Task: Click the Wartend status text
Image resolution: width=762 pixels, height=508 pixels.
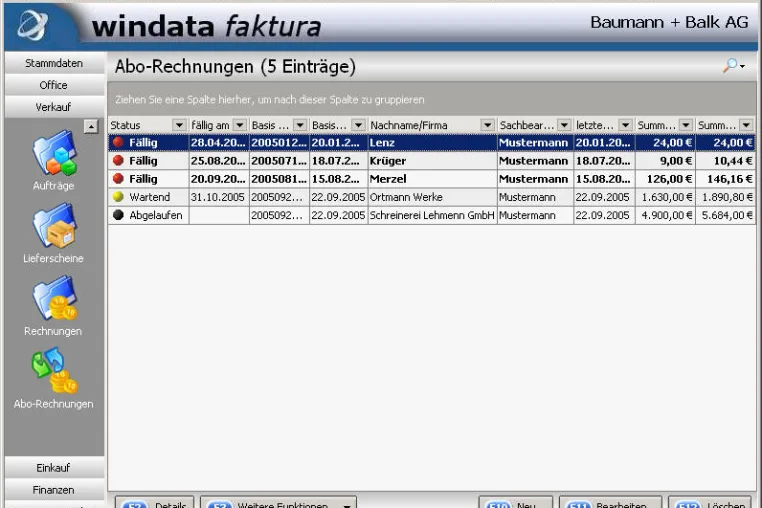Action: (x=150, y=197)
